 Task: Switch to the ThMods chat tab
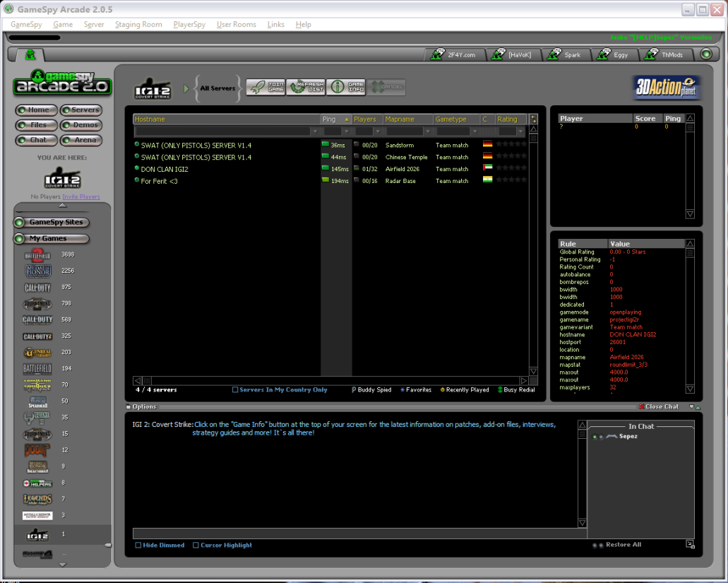tap(667, 55)
